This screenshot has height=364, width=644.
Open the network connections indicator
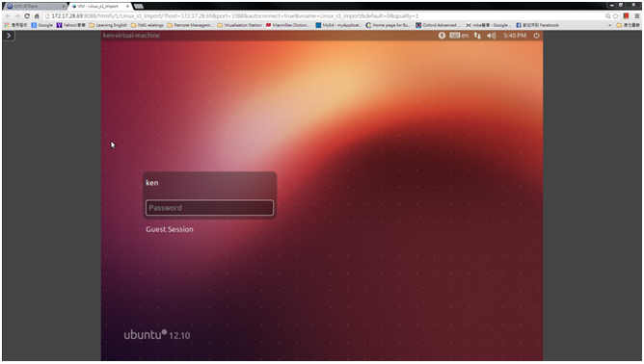click(x=477, y=36)
